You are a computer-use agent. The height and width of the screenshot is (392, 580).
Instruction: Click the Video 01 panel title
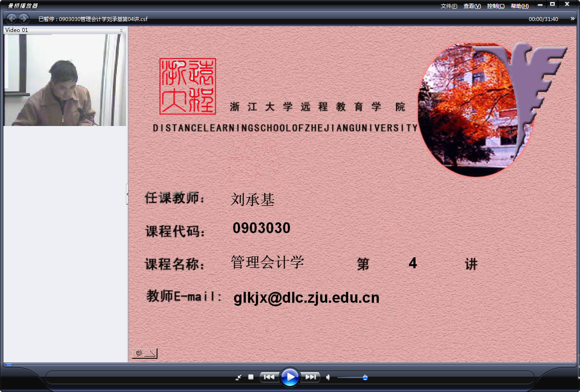pyautogui.click(x=17, y=30)
